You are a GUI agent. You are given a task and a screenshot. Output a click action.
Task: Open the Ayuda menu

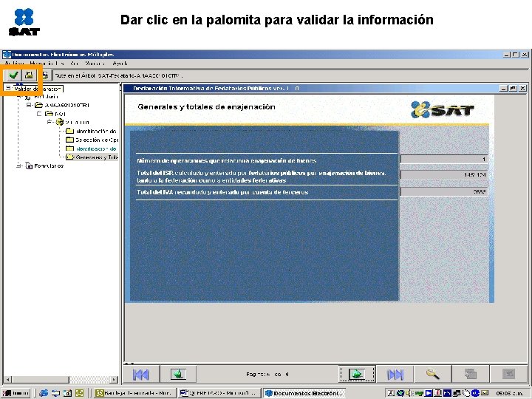[x=120, y=64]
